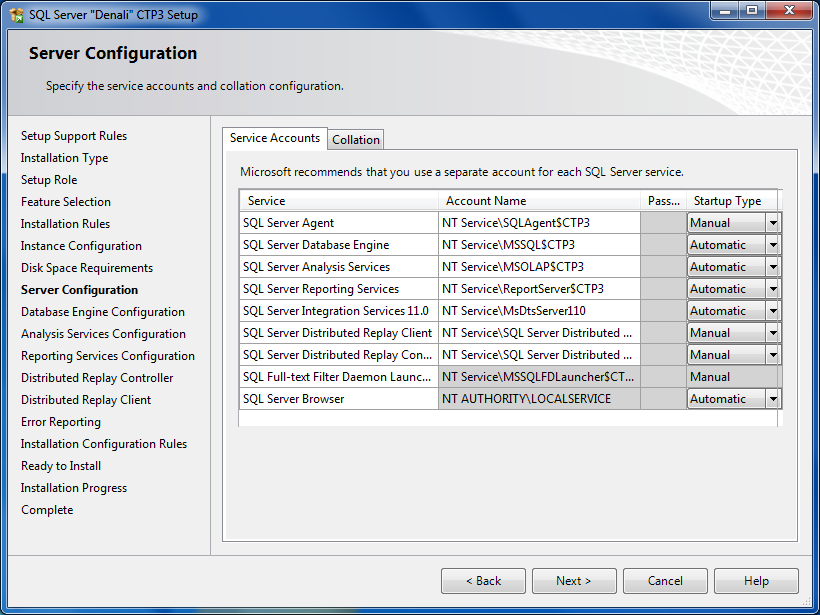Click Reporting Services Configuration step in sidebar
The image size is (820, 615).
click(108, 356)
